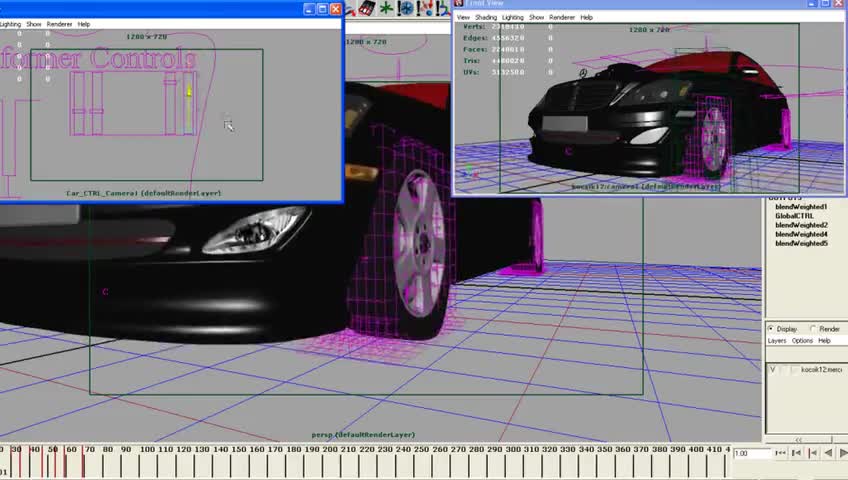The width and height of the screenshot is (848, 480).
Task: Select GlobalCTRL in channel box outputs
Action: click(794, 216)
